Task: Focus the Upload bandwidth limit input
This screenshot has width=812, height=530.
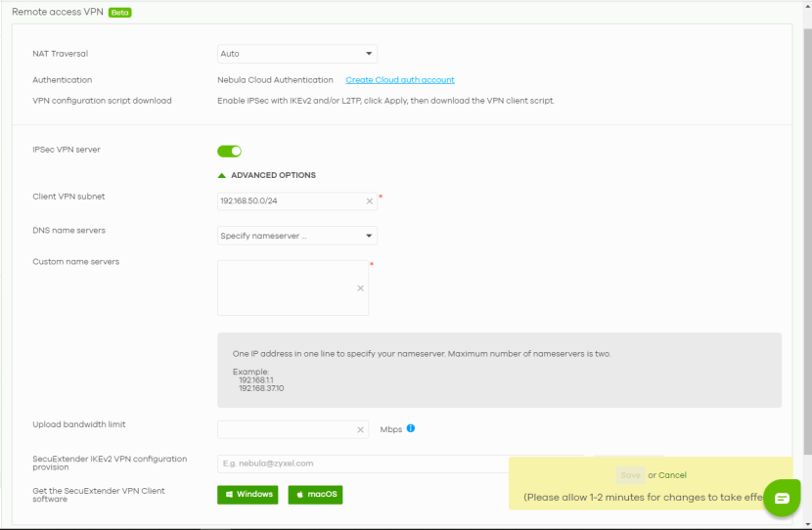Action: tap(286, 429)
